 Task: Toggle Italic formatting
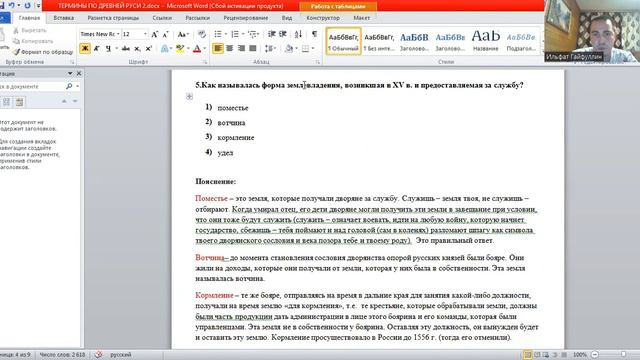[x=97, y=49]
